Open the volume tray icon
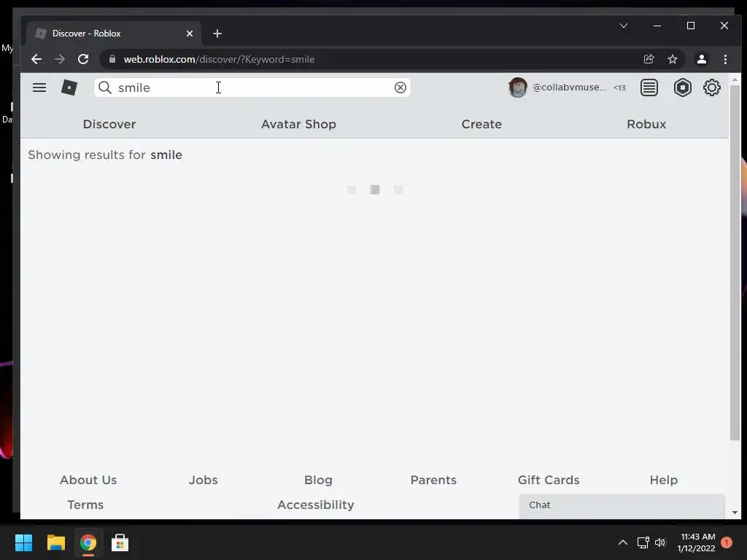747x560 pixels. [x=660, y=542]
